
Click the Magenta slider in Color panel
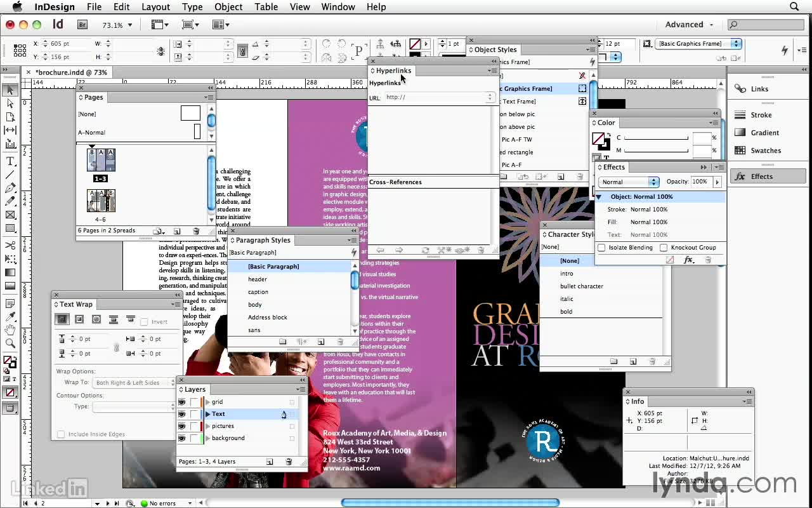[x=657, y=151]
